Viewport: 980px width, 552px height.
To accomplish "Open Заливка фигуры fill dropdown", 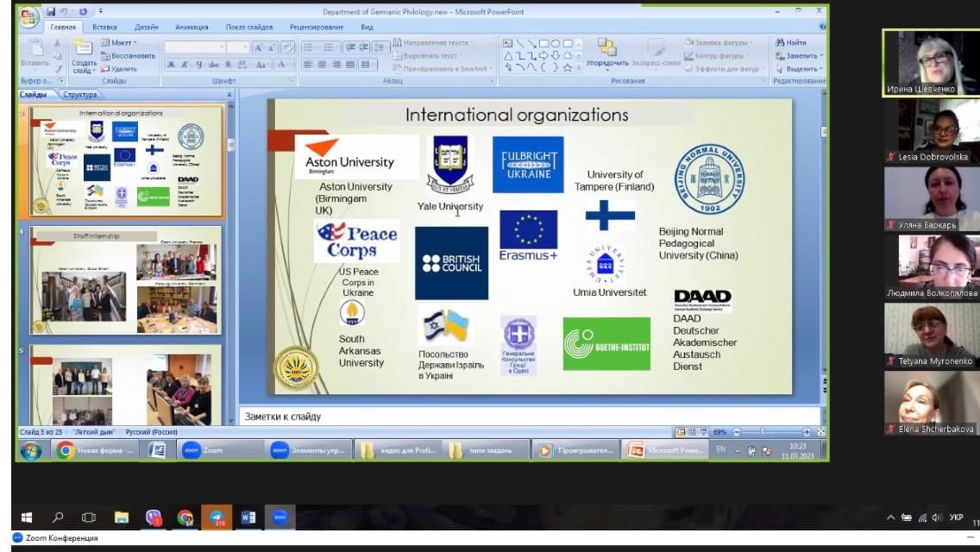I will tap(719, 42).
